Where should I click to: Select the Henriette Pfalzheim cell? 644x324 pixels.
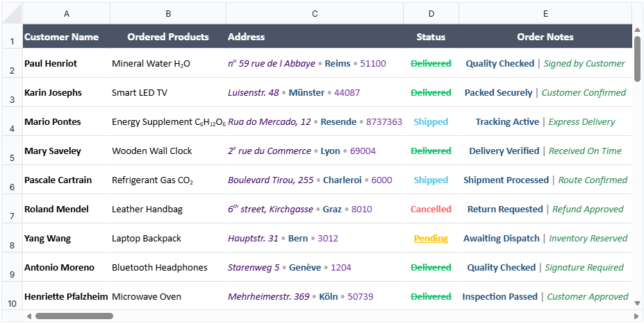[x=67, y=296]
